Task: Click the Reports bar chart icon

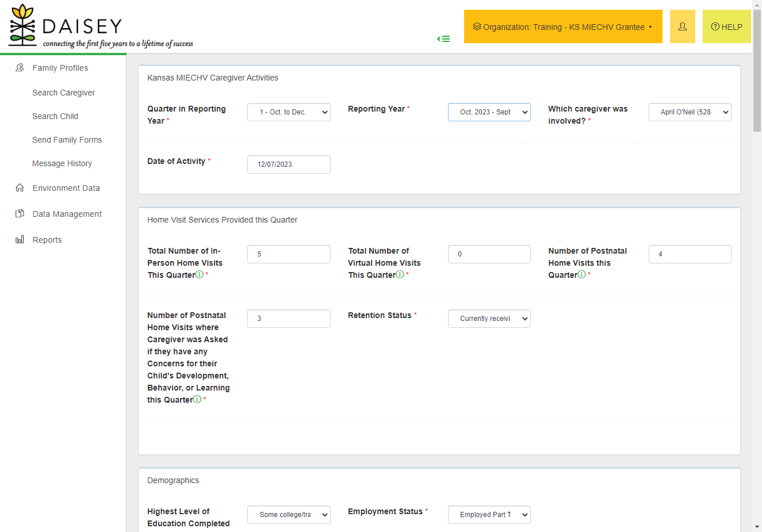Action: pyautogui.click(x=20, y=240)
